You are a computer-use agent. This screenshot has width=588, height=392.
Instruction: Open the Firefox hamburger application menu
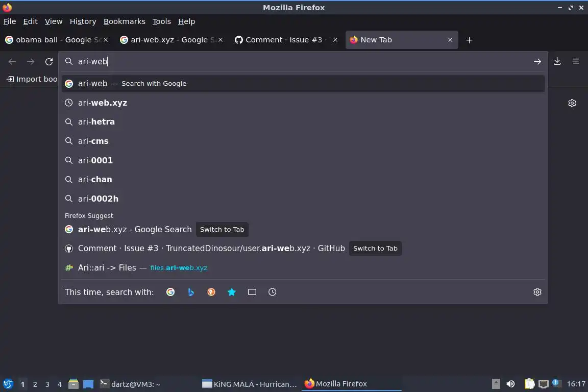[x=576, y=61]
